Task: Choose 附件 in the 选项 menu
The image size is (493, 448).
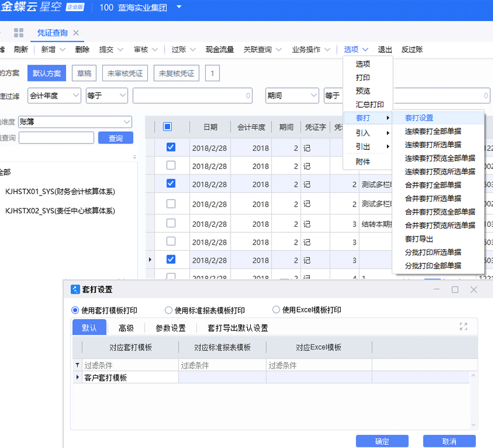Action: (x=362, y=161)
